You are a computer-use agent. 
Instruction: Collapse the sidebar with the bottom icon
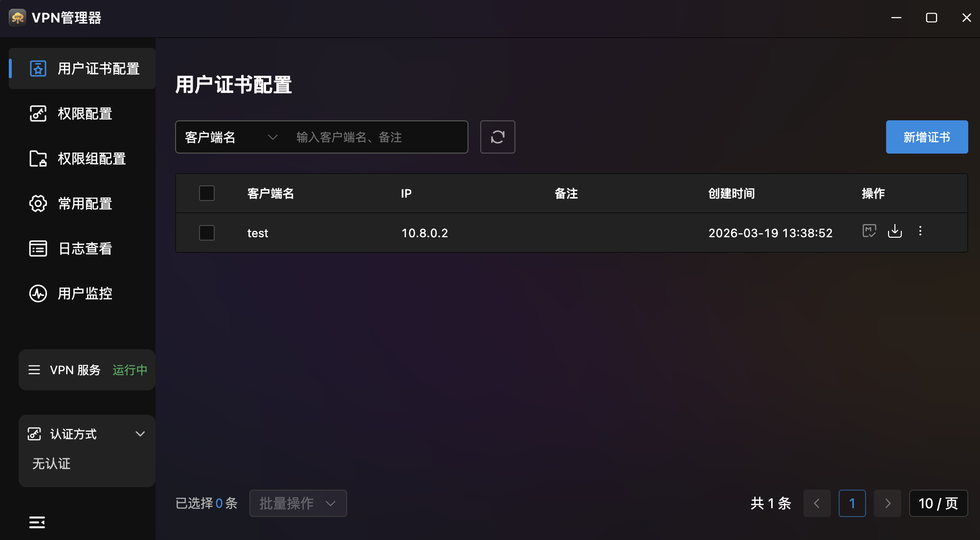pos(37,522)
